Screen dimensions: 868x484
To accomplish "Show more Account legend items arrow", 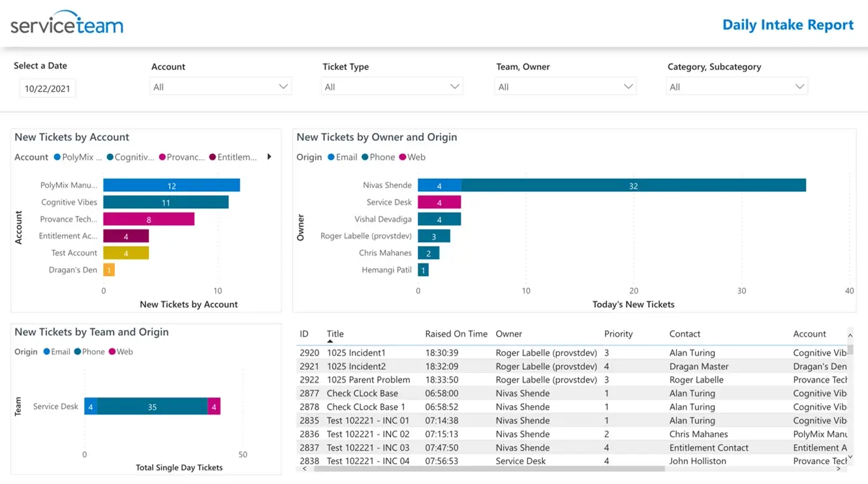I will coord(269,157).
